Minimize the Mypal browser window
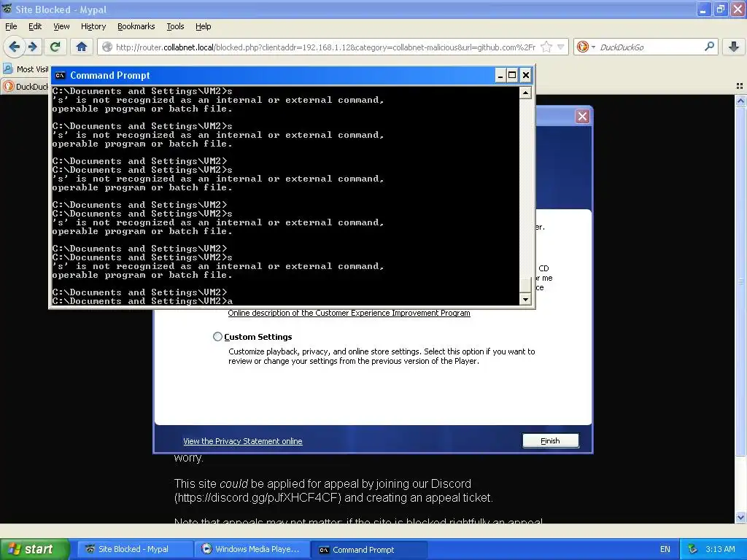 coord(703,9)
